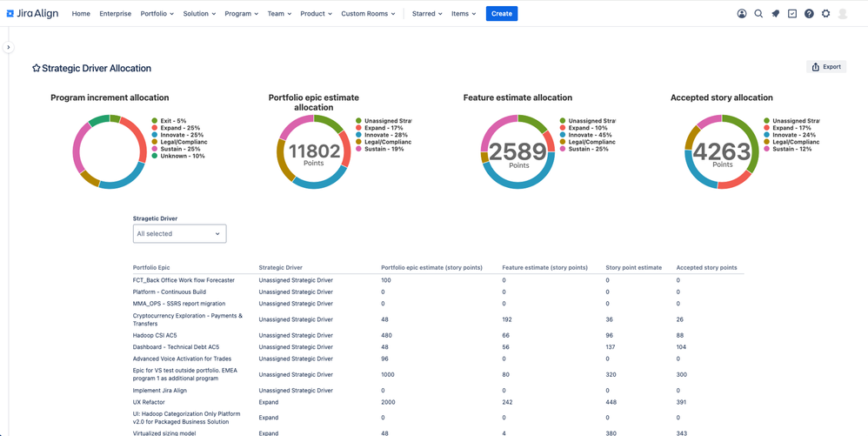Go to the Home menu item

[81, 14]
